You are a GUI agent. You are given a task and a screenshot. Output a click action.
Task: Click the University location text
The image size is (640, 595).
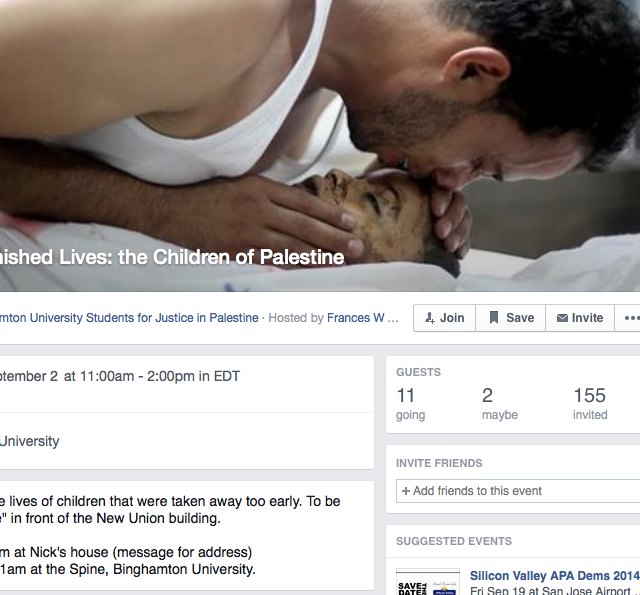pyautogui.click(x=29, y=441)
